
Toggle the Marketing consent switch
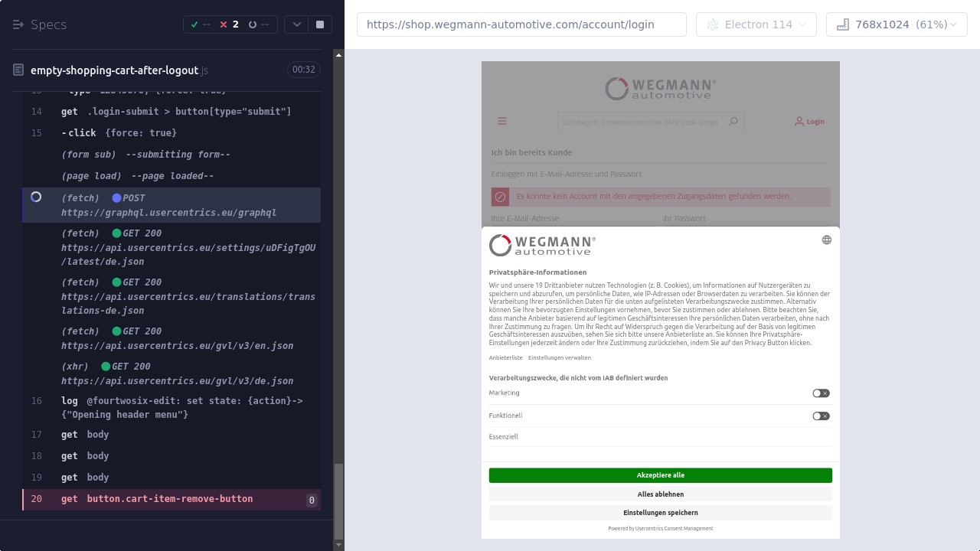[x=821, y=393]
